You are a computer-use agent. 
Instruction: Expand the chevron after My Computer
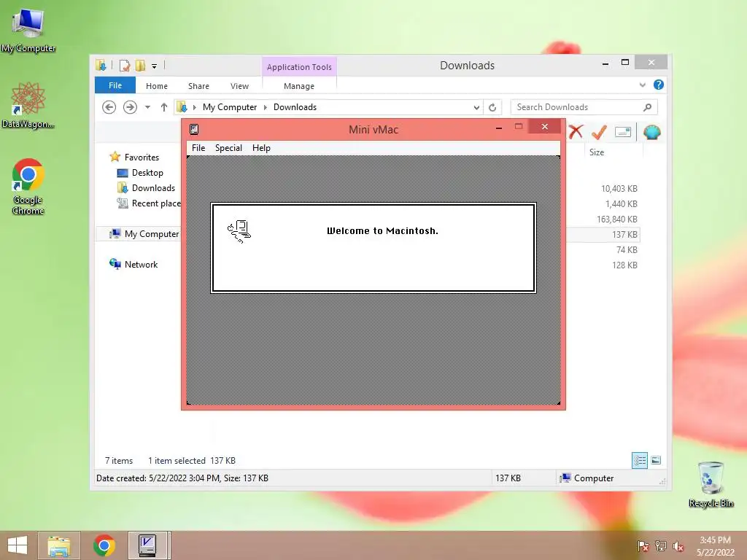click(266, 107)
